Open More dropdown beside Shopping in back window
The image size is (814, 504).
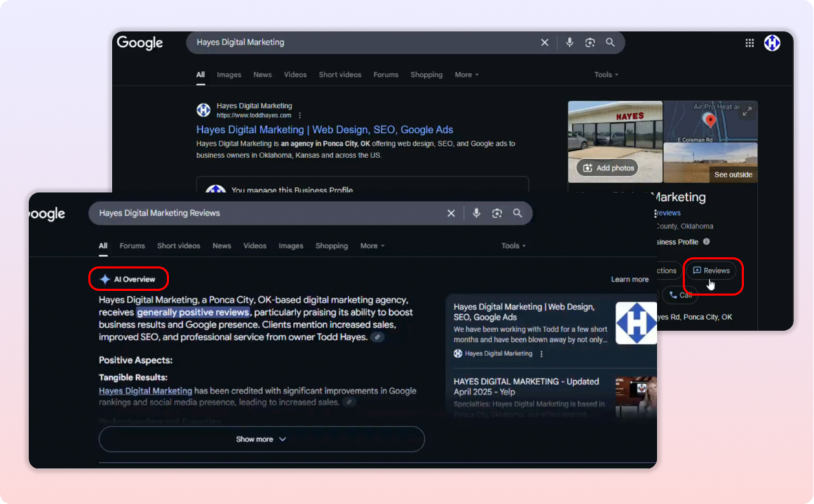466,75
